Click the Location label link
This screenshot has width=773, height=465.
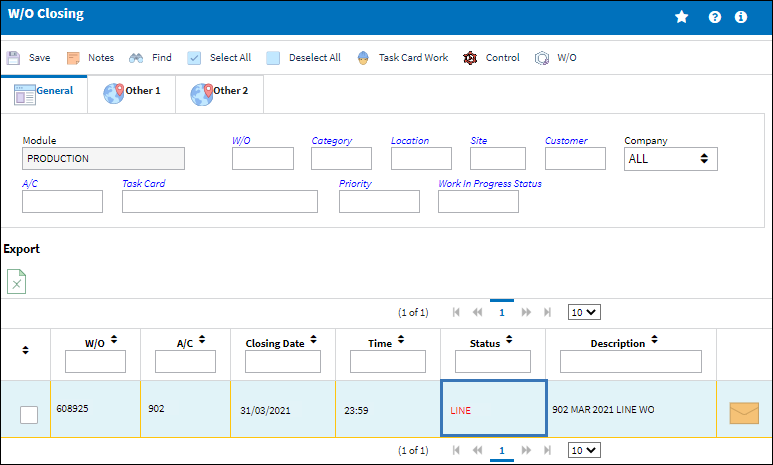click(410, 141)
